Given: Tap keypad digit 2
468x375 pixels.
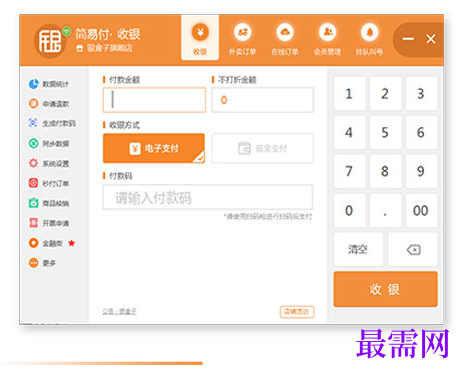Looking at the screenshot, I should [385, 94].
